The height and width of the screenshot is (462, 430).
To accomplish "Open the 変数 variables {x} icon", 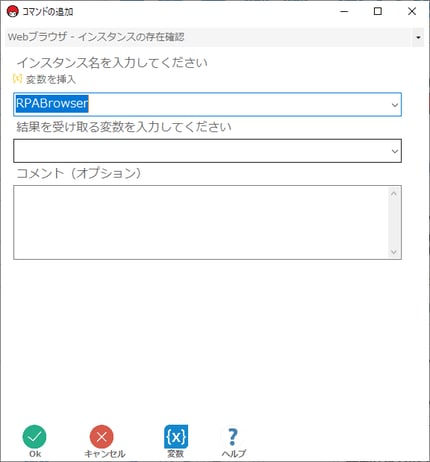I will pyautogui.click(x=176, y=436).
